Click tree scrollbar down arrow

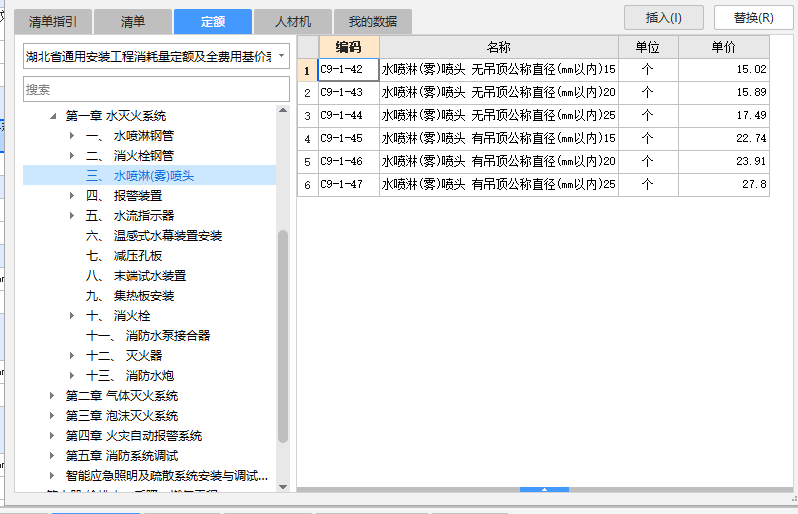tap(283, 487)
